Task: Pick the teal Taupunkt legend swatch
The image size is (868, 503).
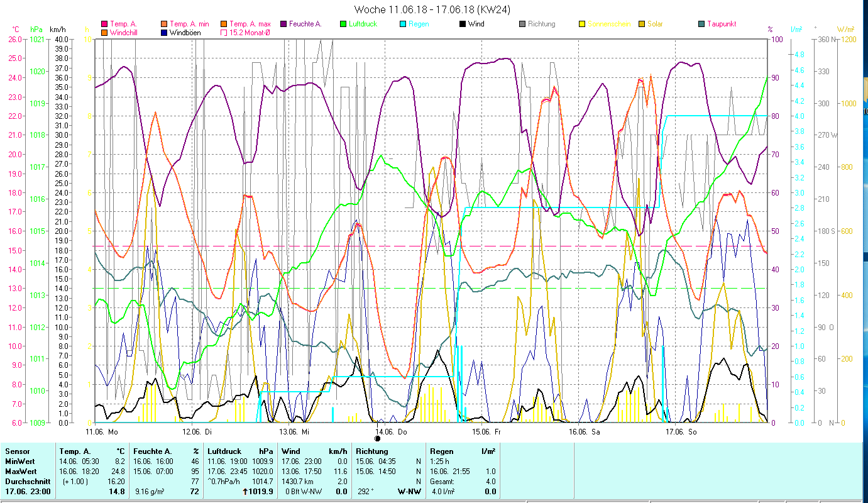Action: (701, 24)
